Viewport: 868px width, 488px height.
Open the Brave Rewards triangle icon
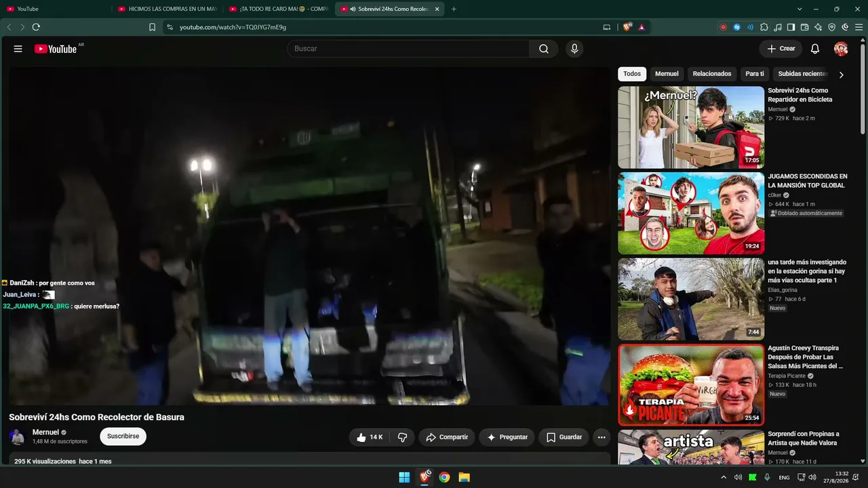642,27
